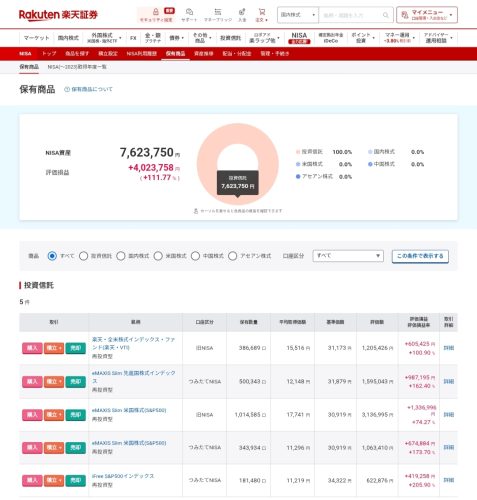The image size is (477, 500).
Task: Sell eMAXIS Slim S&P500 in 旧NISA row
Action: click(76, 415)
